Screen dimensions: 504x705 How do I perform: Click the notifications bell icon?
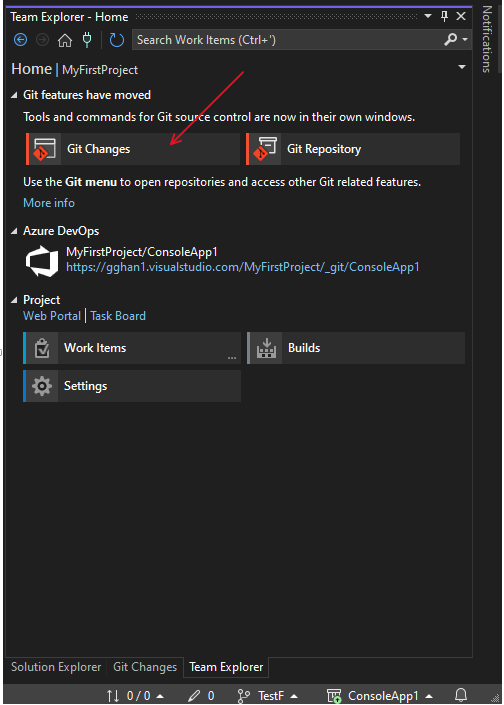coord(461,695)
